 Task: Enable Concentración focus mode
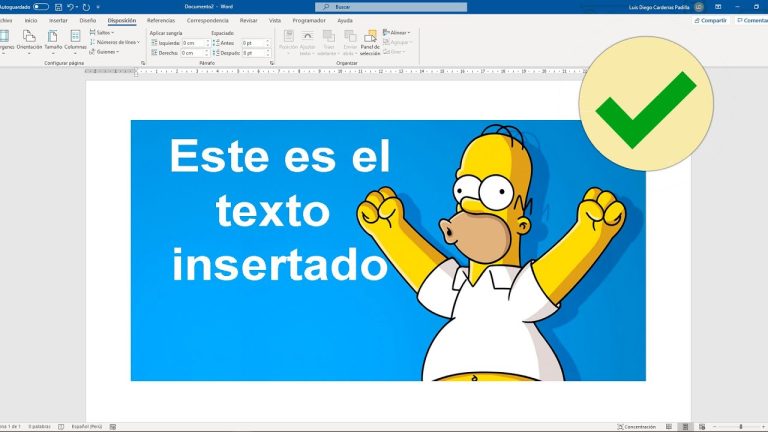coord(636,427)
